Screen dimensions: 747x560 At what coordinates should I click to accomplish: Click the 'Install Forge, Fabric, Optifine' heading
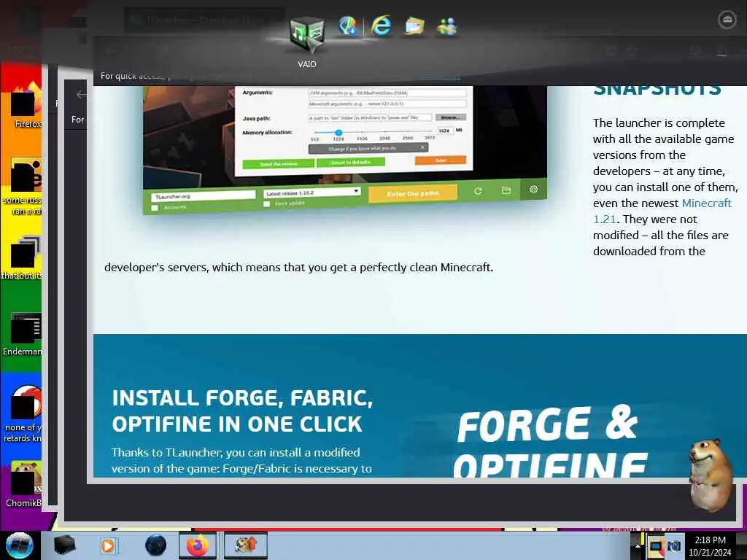click(x=242, y=411)
